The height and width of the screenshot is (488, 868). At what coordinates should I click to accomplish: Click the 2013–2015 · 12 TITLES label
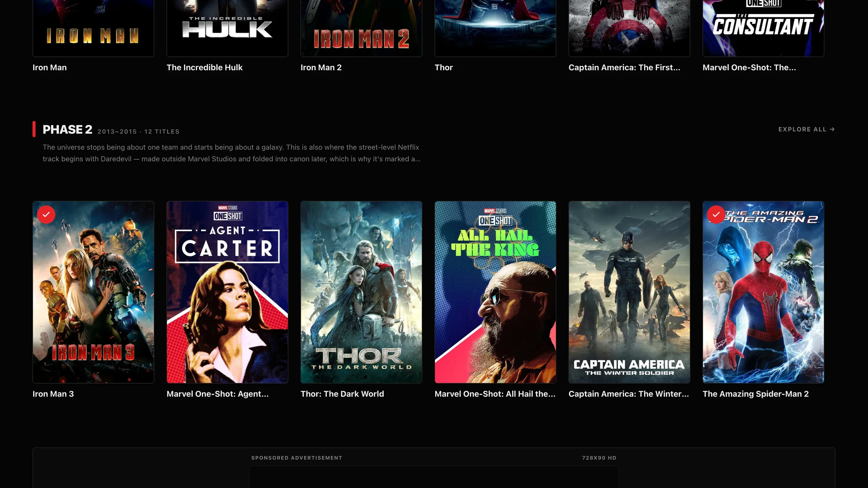point(139,132)
